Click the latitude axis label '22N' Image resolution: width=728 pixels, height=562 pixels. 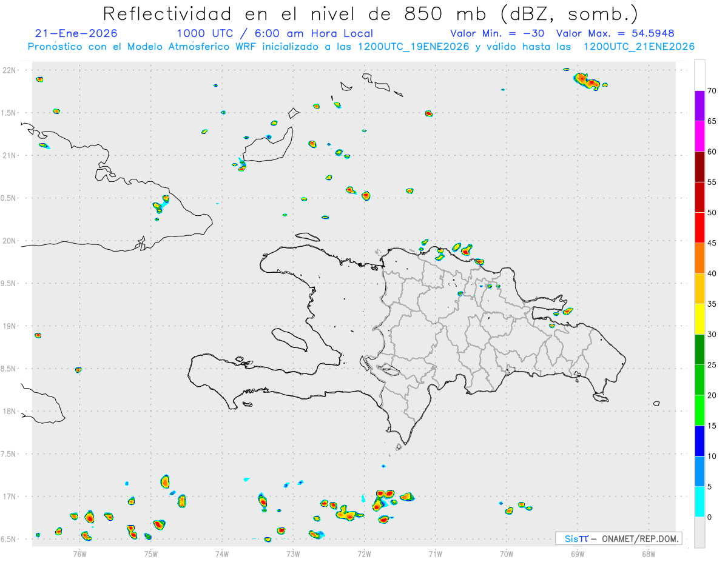pos(10,70)
